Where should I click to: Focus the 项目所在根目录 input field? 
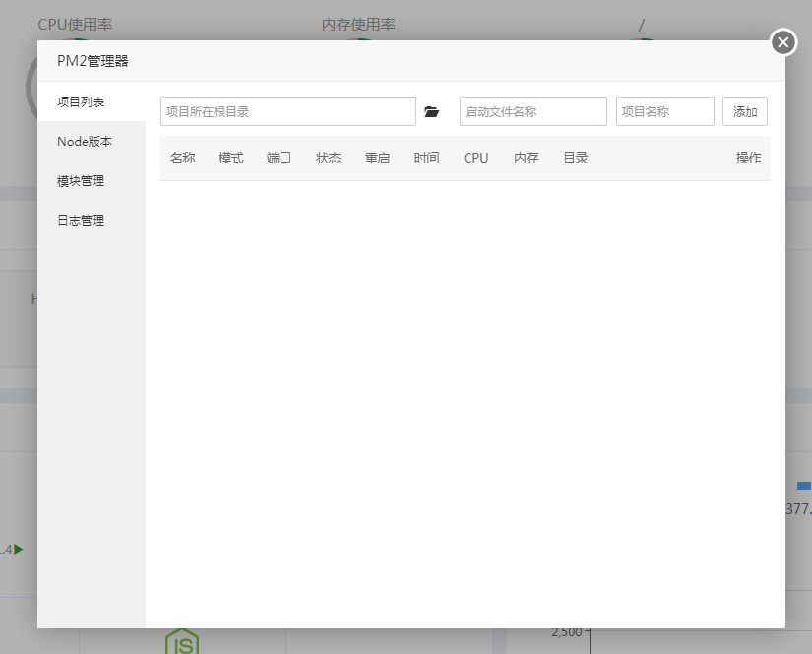pos(288,111)
